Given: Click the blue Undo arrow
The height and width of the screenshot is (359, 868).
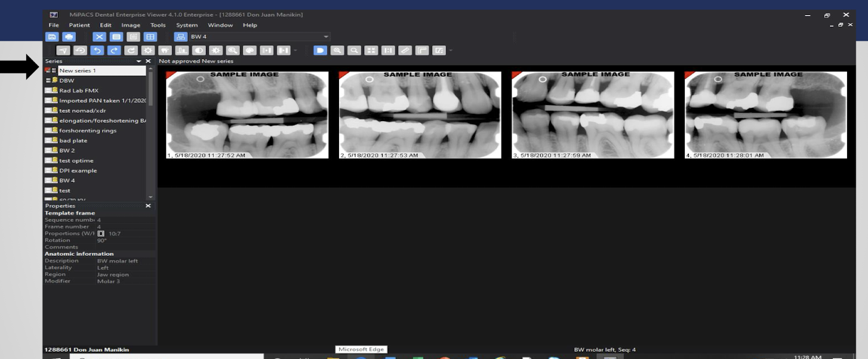Looking at the screenshot, I should tap(97, 50).
